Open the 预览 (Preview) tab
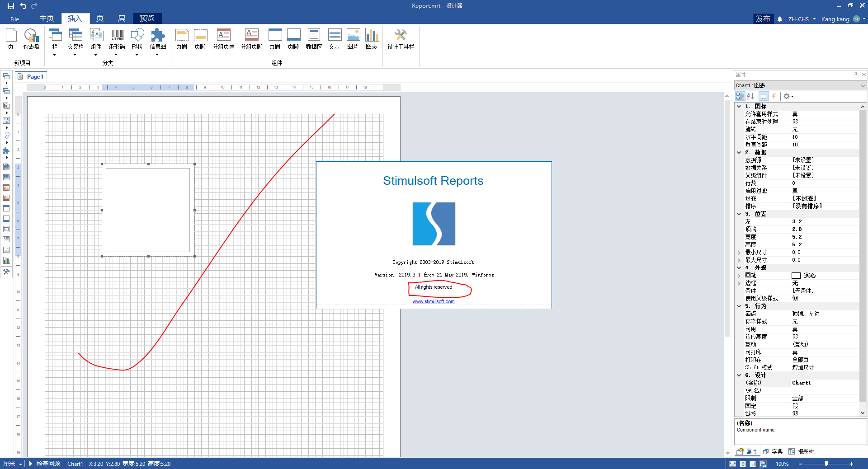The width and height of the screenshot is (868, 469). [147, 19]
